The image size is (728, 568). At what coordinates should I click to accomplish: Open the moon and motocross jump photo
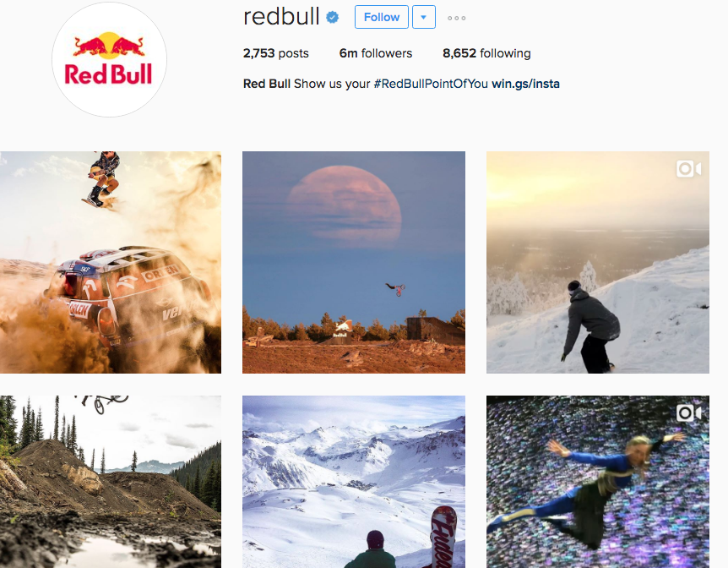tap(354, 262)
